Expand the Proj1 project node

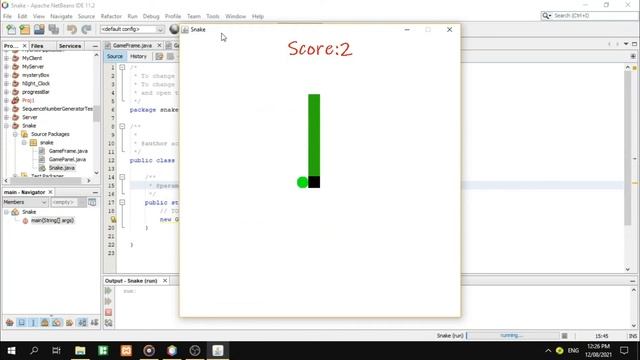tap(7, 100)
